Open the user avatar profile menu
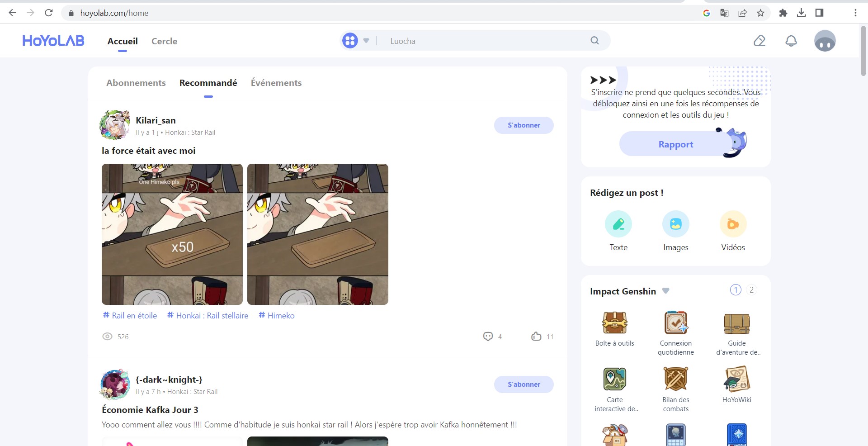 click(825, 41)
